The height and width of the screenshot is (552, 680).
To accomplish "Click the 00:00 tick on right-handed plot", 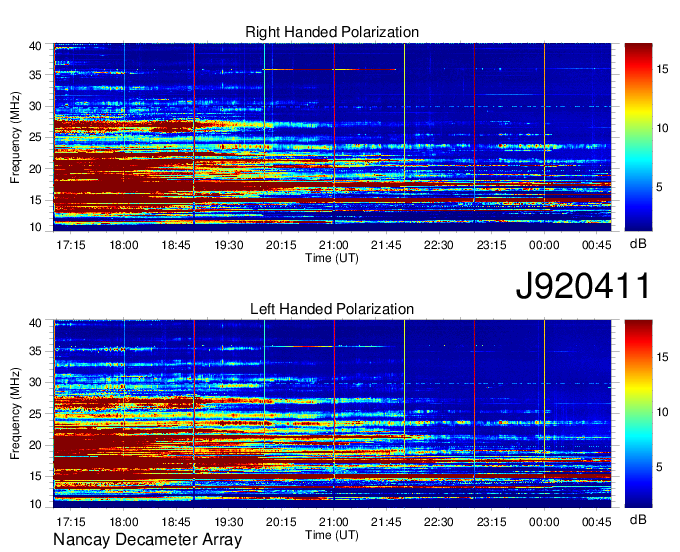I will tap(544, 245).
